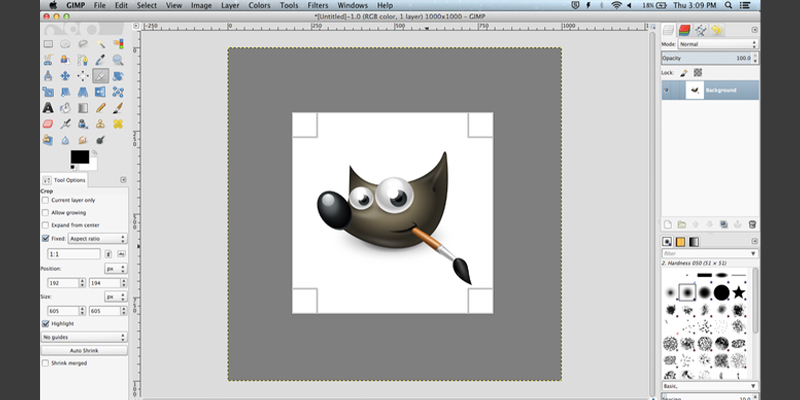Click the black foreground color swatch

[x=80, y=157]
